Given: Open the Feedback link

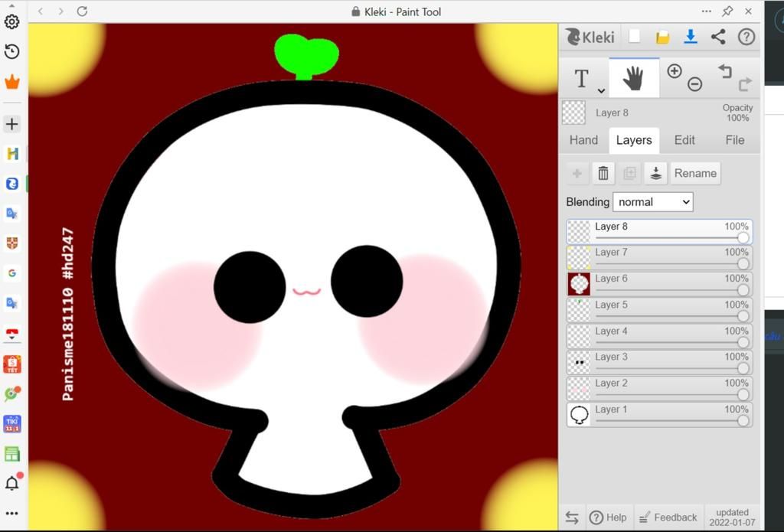Looking at the screenshot, I should tap(668, 517).
